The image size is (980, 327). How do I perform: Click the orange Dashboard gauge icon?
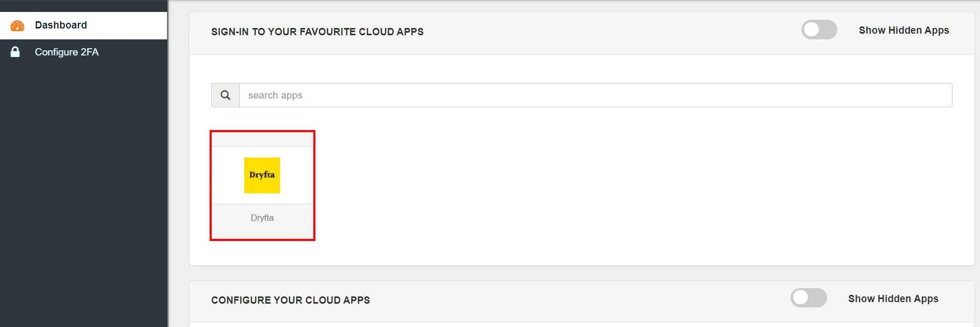click(x=17, y=25)
